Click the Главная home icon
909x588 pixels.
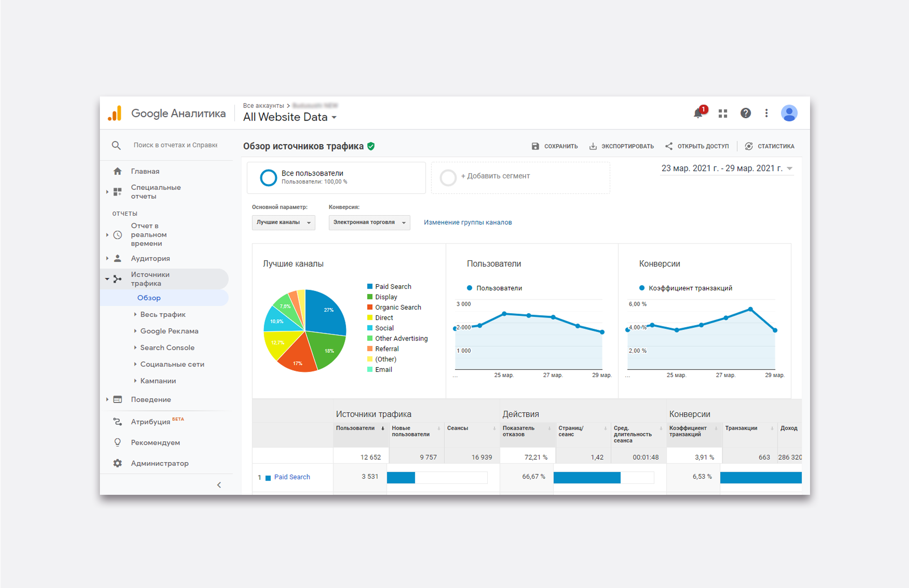pos(117,171)
